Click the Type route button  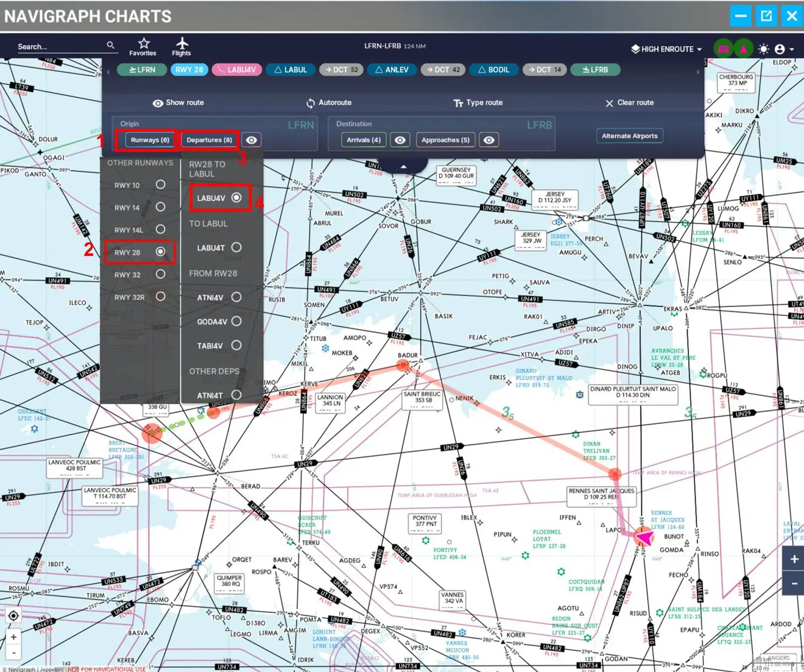478,103
